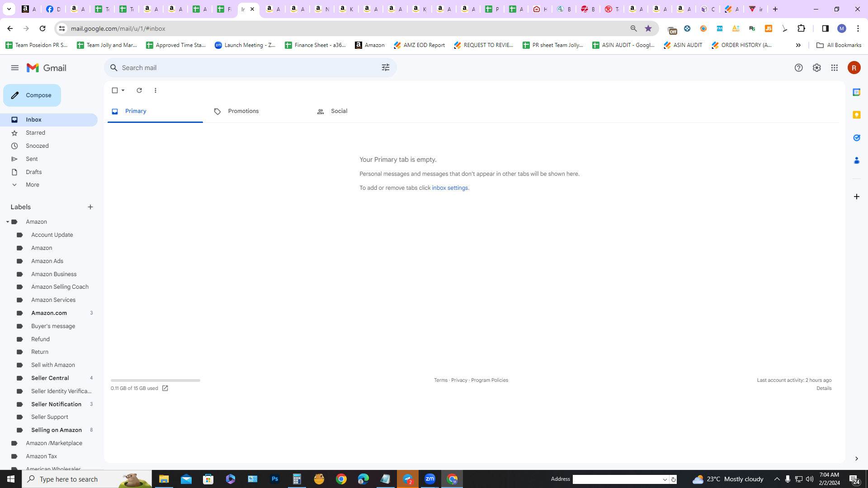Image resolution: width=868 pixels, height=488 pixels.
Task: Open Chrome extensions puzzle icon
Action: (801, 28)
